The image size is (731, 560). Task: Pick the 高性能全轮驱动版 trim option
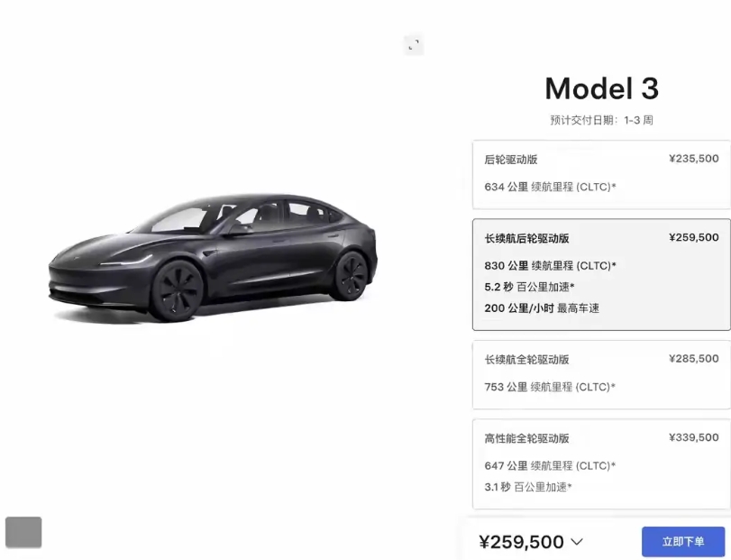pos(601,464)
